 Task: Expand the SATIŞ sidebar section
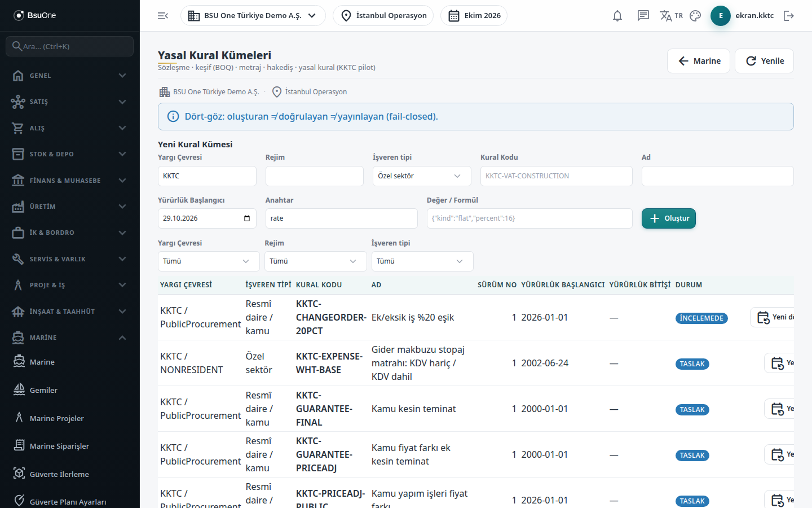70,102
